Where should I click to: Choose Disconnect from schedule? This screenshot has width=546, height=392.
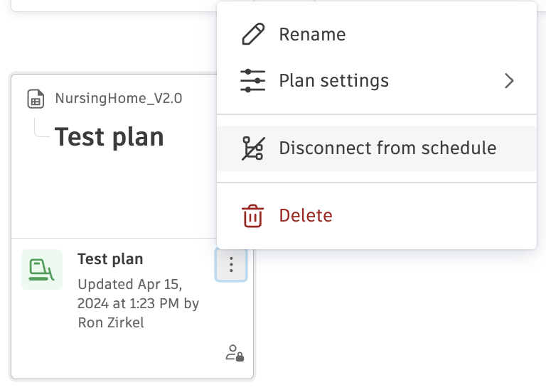point(387,148)
